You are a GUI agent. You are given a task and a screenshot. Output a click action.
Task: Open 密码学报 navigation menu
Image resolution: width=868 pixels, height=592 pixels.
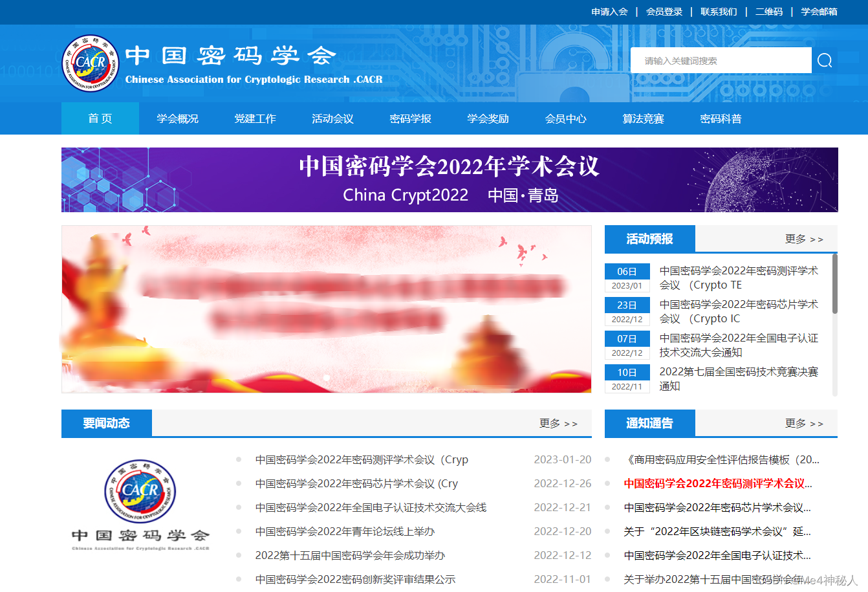coord(411,118)
